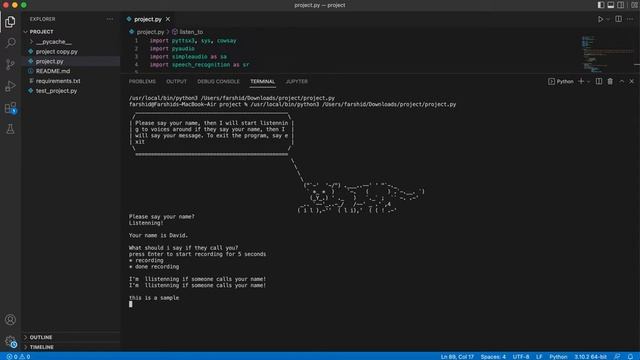Screen dimensions: 640x360
Task: Open Explorer more actions ellipsis
Action: tap(110, 19)
